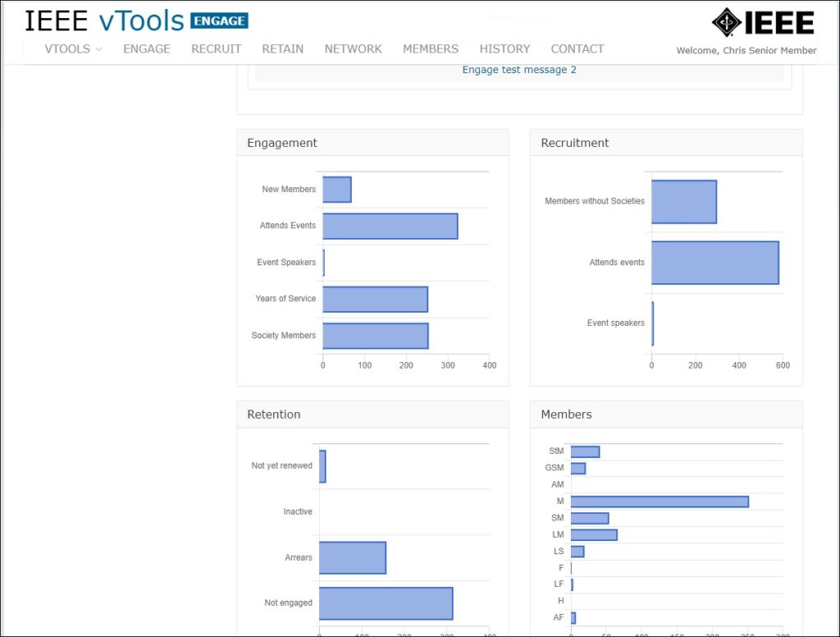Open the Engage test message 2 link
Screen dimensions: 840x637
tap(518, 71)
